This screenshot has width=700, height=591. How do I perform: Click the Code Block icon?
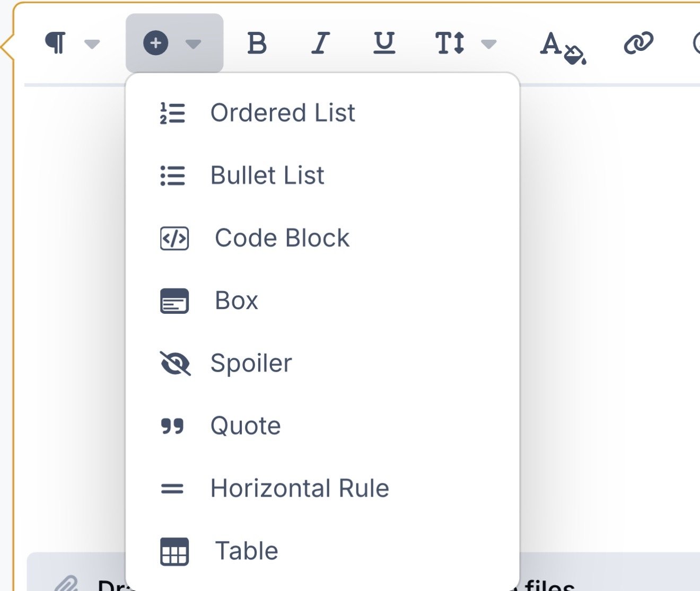tap(174, 238)
